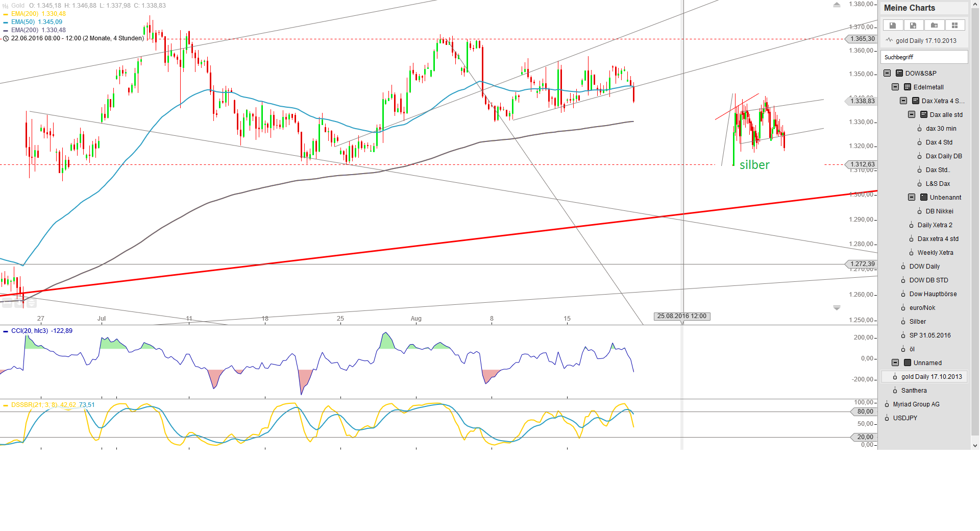Collapse the Dax Xetra 4 S... folder
This screenshot has width=980, height=531.
point(903,101)
